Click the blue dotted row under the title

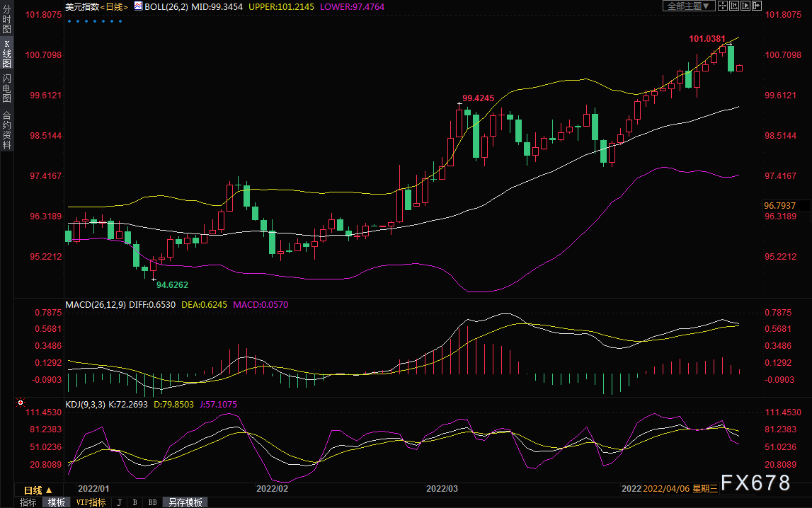[x=95, y=21]
